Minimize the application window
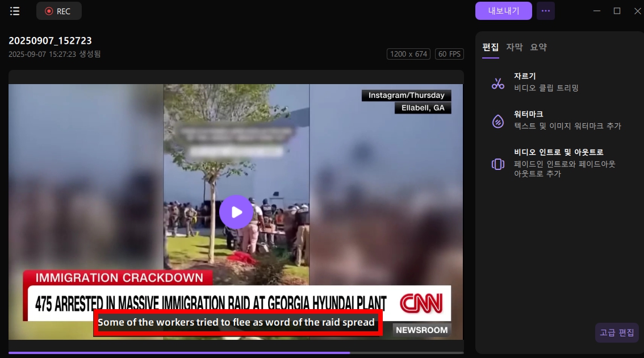 (x=597, y=11)
